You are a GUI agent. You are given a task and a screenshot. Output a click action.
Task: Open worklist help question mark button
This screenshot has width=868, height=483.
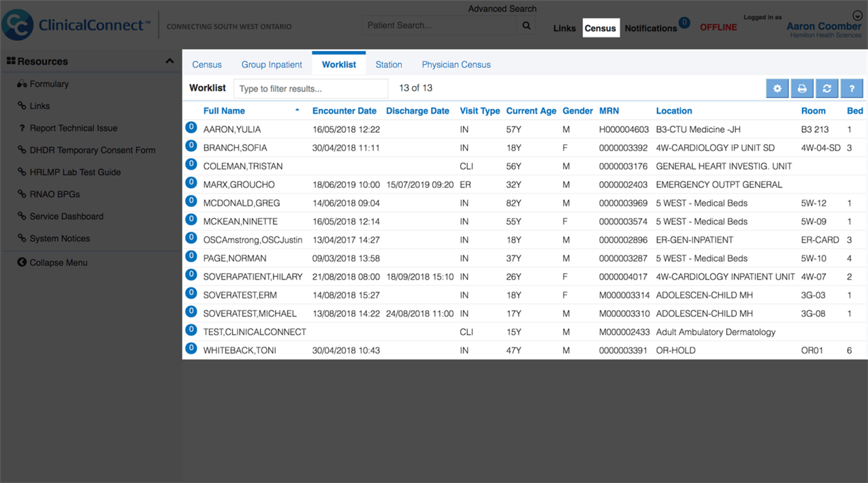click(x=852, y=88)
